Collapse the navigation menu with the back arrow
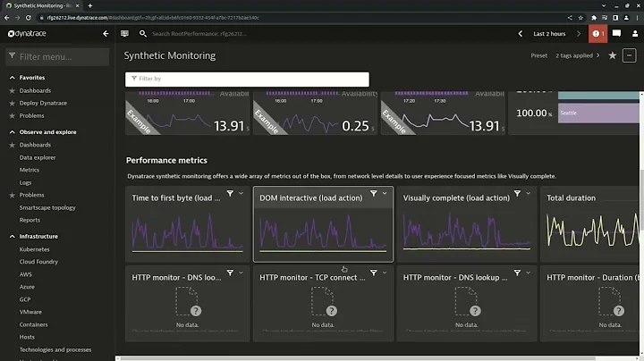Image resolution: width=644 pixels, height=361 pixels. [106, 34]
